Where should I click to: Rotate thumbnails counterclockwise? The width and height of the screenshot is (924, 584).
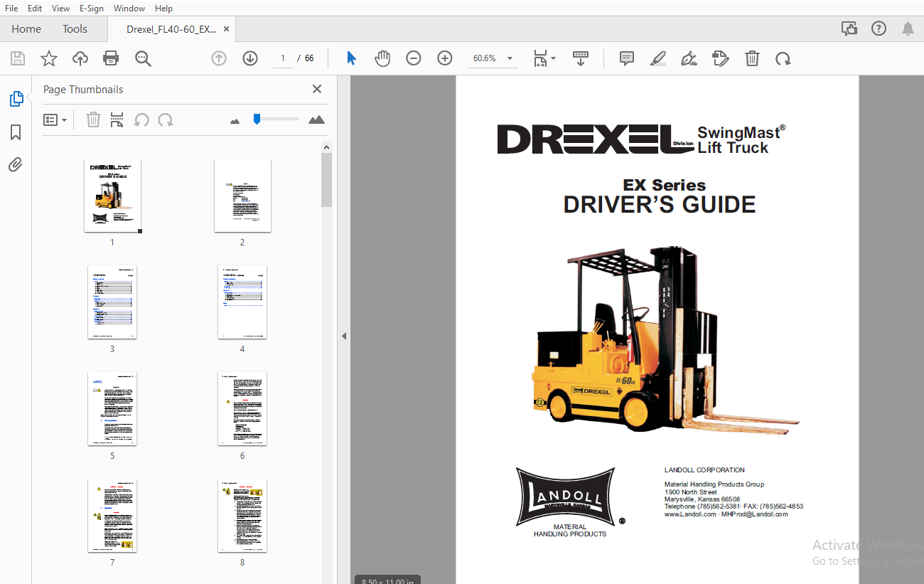(141, 120)
